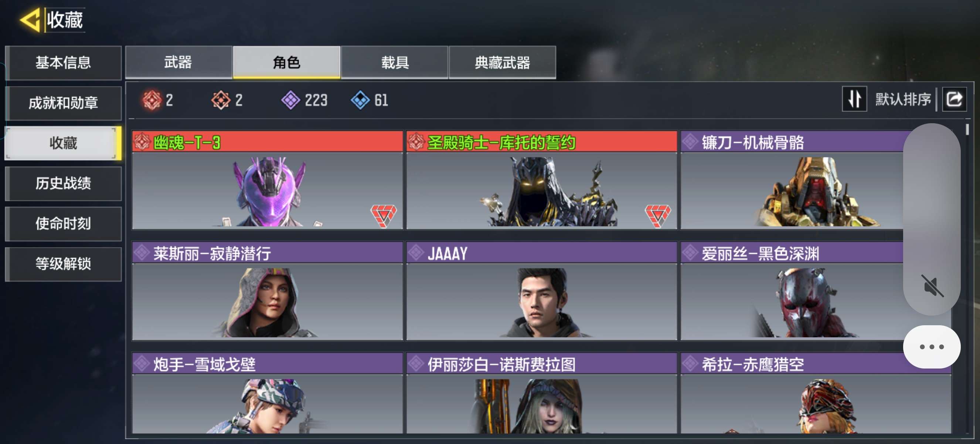This screenshot has width=980, height=444.
Task: Switch to the 载具 tab
Action: pyautogui.click(x=395, y=63)
